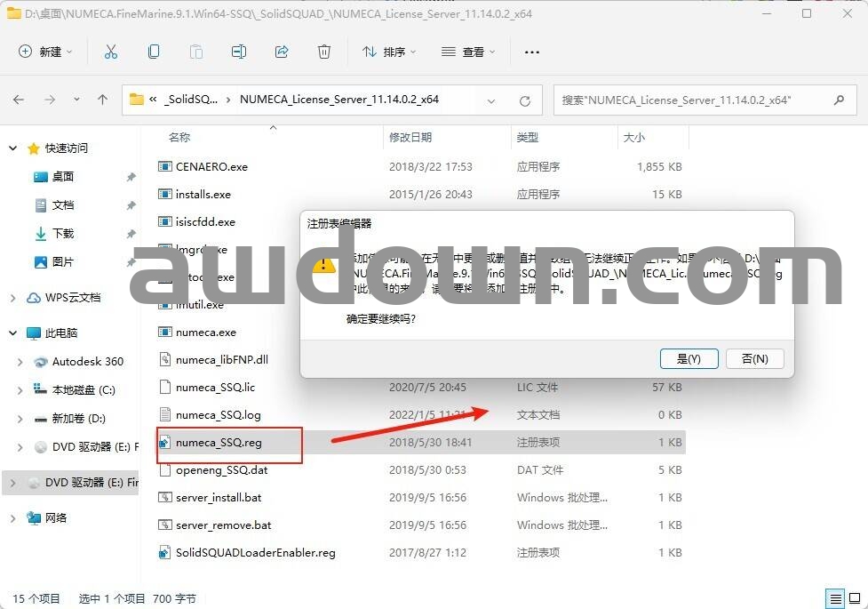Click 否(N) to cancel registry import
The width and height of the screenshot is (868, 609).
tap(753, 358)
